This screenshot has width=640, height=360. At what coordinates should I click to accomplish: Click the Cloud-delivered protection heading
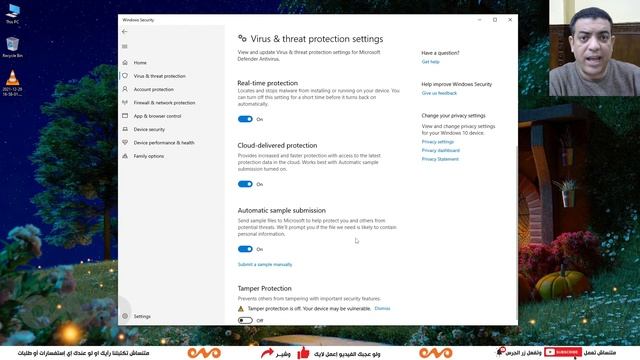(x=277, y=145)
